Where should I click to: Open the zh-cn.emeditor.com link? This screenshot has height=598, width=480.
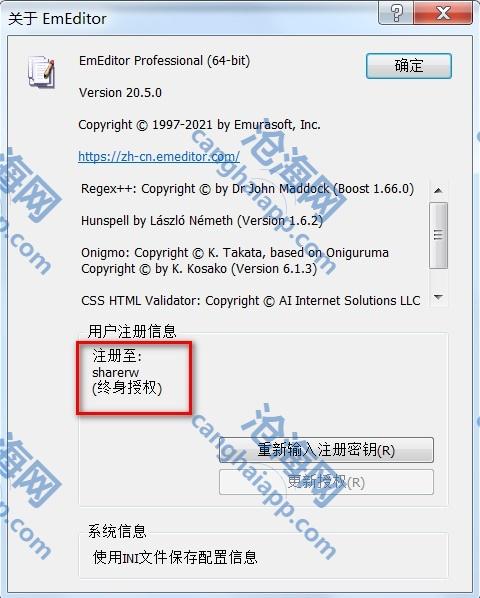(x=159, y=156)
